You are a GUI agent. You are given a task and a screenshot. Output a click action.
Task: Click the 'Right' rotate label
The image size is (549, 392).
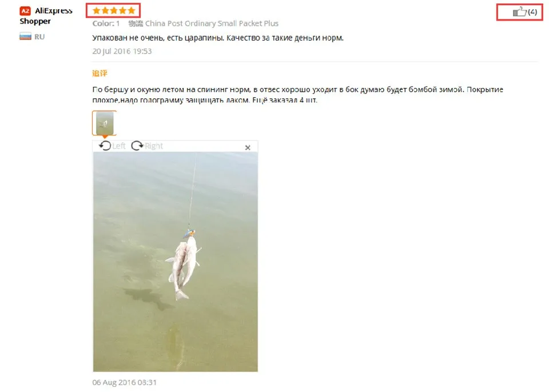(154, 146)
